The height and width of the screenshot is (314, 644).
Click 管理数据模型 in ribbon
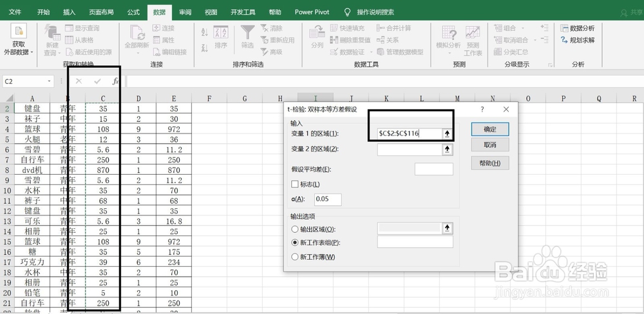[x=400, y=52]
